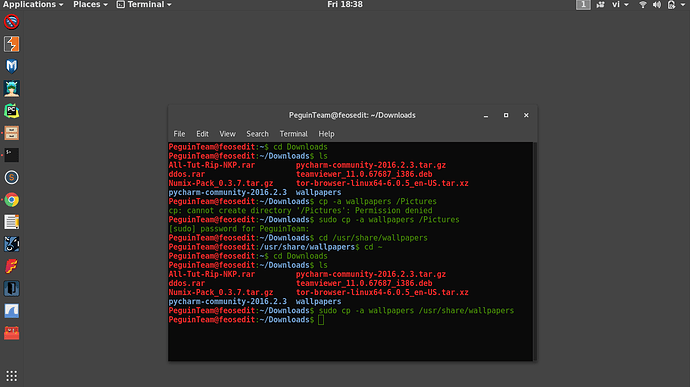Click the power lock icon in top bar

coord(671,5)
